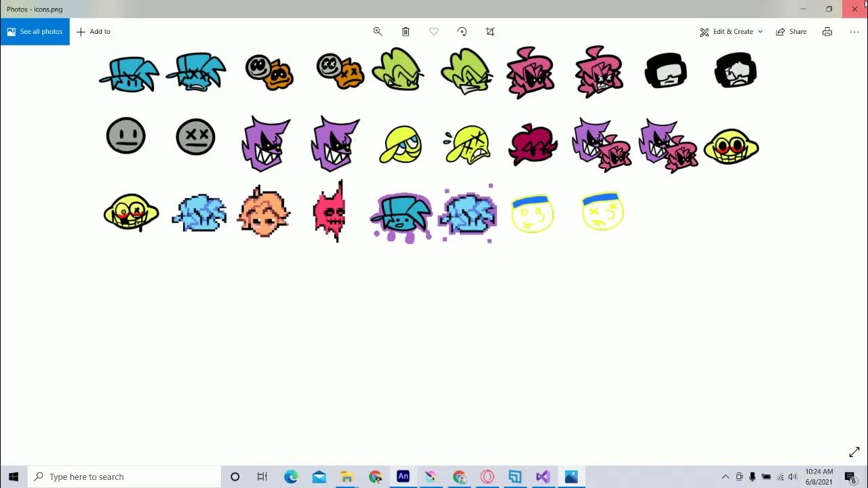Open Task View on the taskbar
The image size is (868, 488).
(x=262, y=476)
